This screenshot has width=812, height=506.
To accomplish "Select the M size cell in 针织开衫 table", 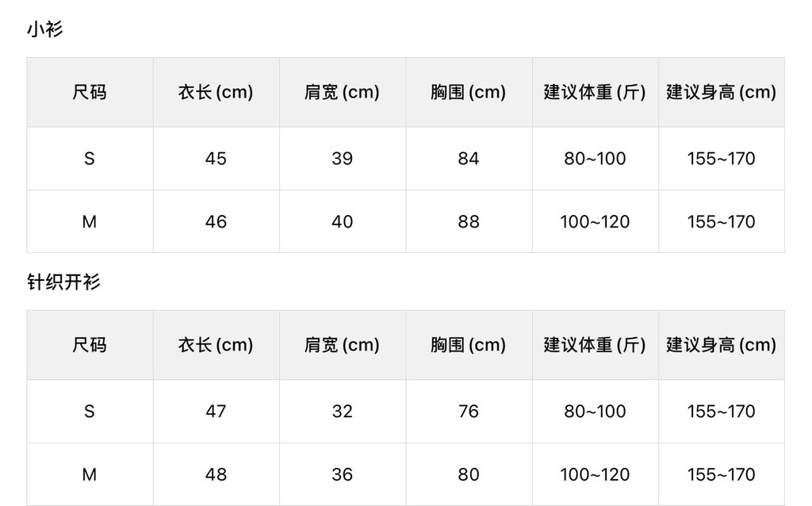I will click(90, 474).
